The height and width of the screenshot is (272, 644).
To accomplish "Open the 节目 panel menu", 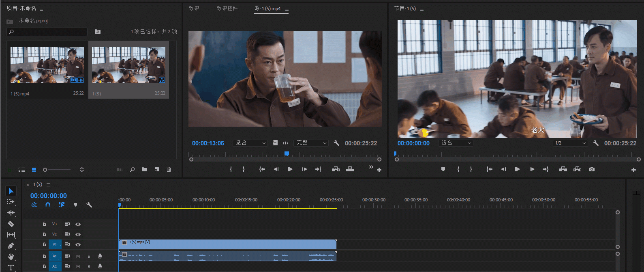I will coord(422,9).
